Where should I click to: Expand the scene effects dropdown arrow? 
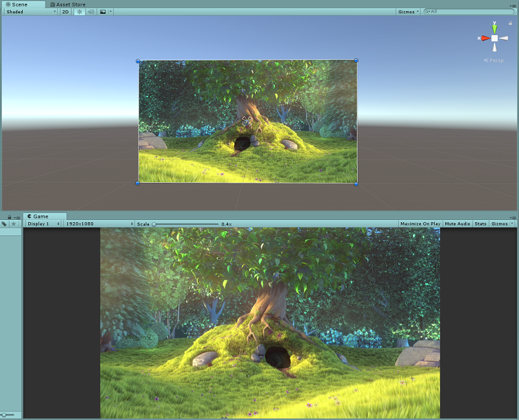pyautogui.click(x=110, y=12)
